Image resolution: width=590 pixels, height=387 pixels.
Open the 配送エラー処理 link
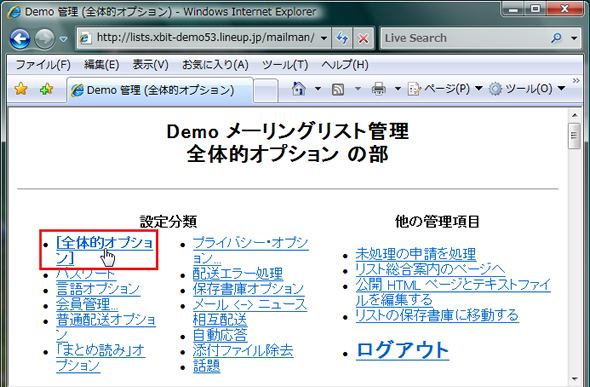238,273
